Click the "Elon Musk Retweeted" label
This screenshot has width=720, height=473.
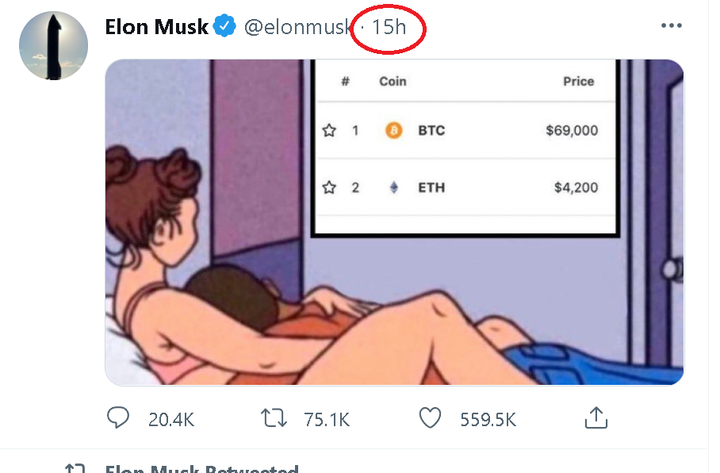point(201,468)
